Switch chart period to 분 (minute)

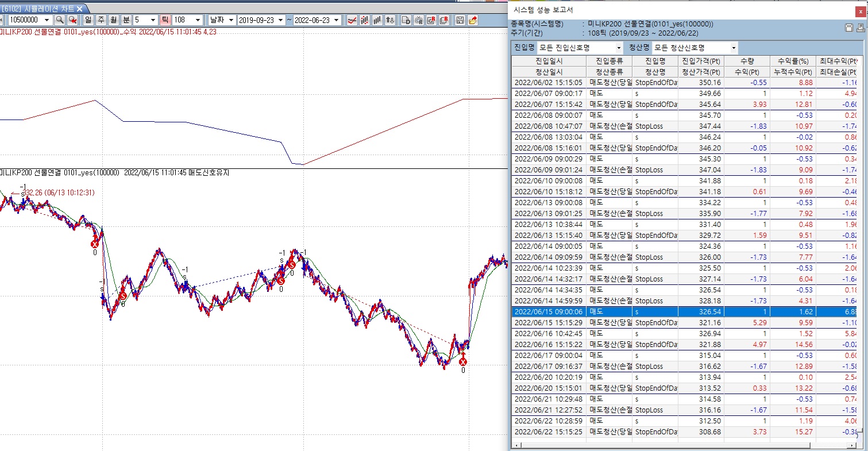(x=126, y=20)
